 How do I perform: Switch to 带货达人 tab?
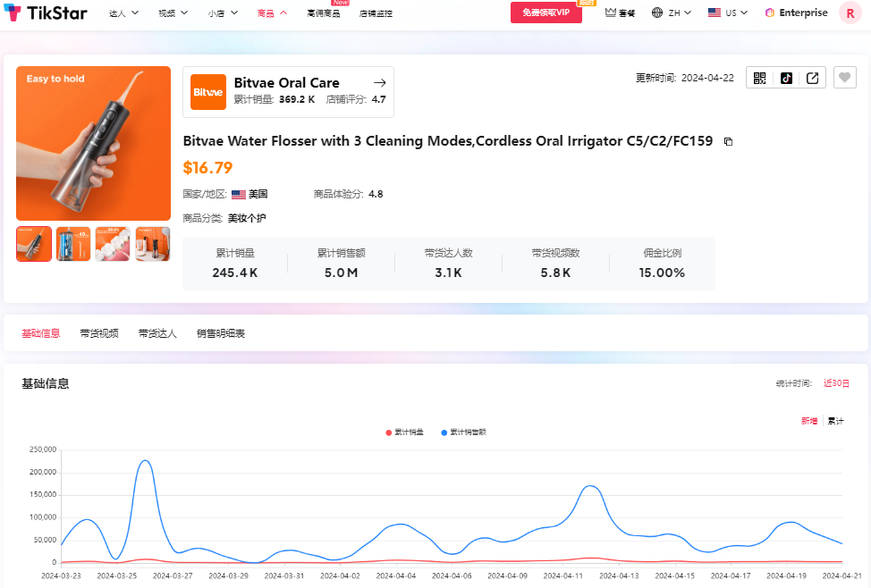(x=157, y=333)
